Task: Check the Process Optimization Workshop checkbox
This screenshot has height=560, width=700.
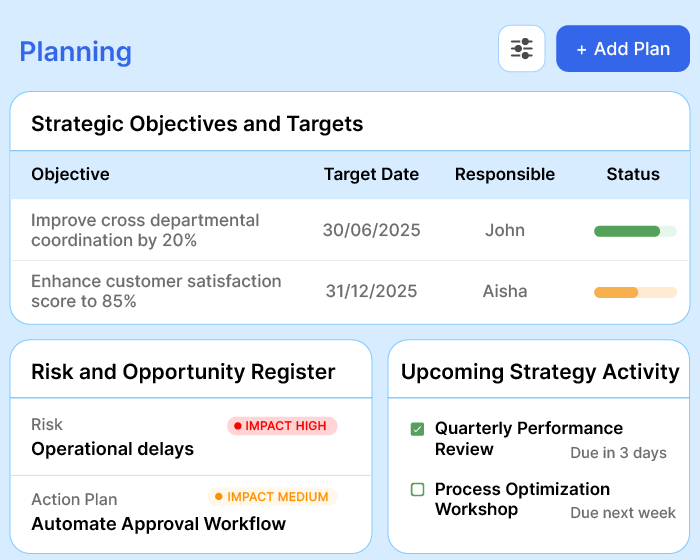Action: [418, 490]
